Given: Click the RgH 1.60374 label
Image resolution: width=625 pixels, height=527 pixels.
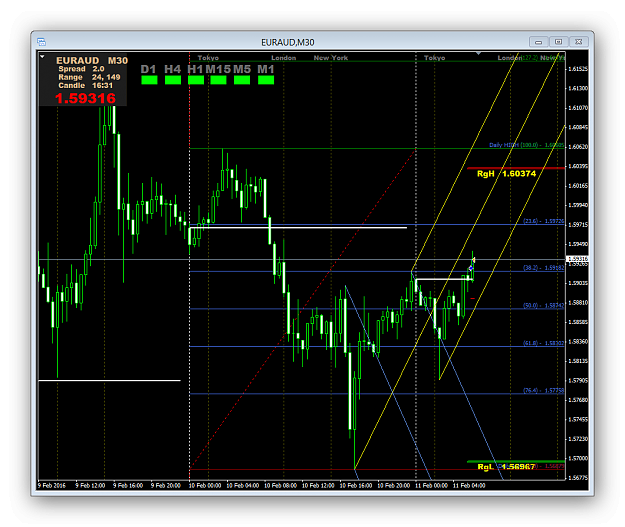Looking at the screenshot, I should coord(506,174).
